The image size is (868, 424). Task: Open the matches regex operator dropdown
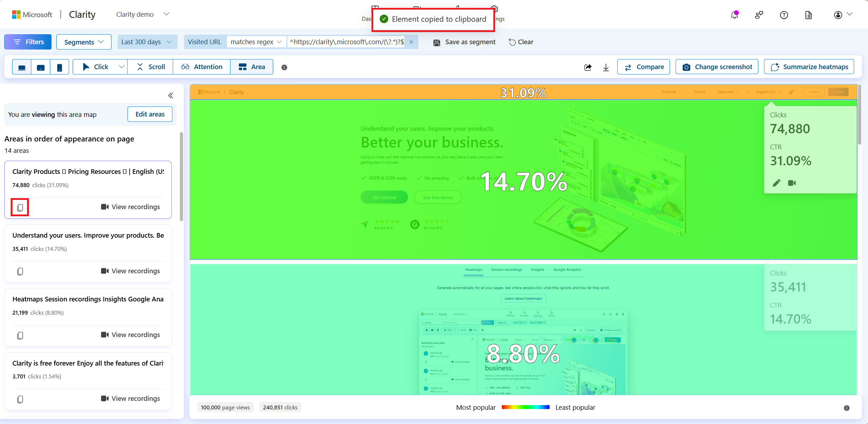[x=256, y=42]
